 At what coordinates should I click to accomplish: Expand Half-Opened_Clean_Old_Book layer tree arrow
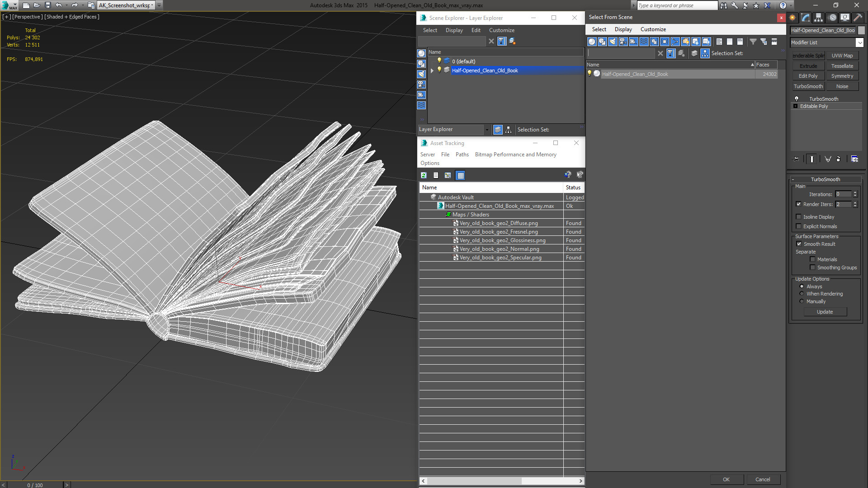click(x=432, y=70)
